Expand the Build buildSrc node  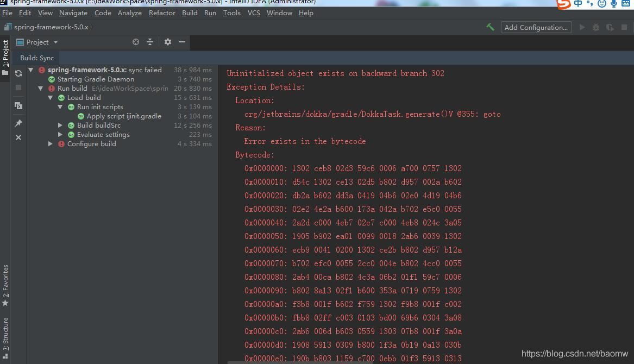pos(60,125)
